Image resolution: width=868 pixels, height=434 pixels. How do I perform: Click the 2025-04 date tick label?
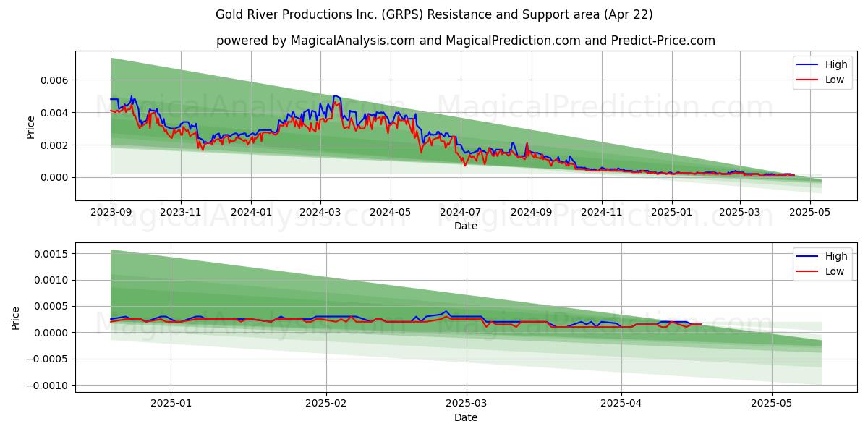[621, 404]
